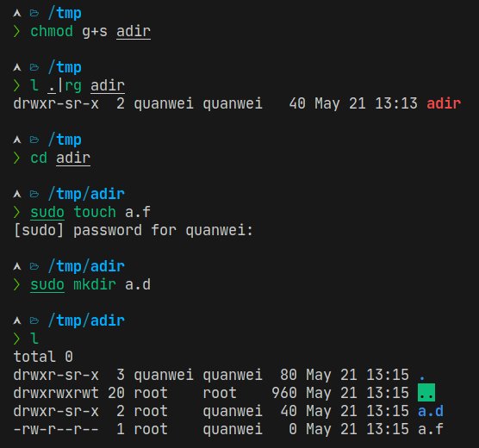Viewport: 479px width, 448px height.
Task: Click the '/tmp/adir' path in the last prompt
Action: coord(86,320)
